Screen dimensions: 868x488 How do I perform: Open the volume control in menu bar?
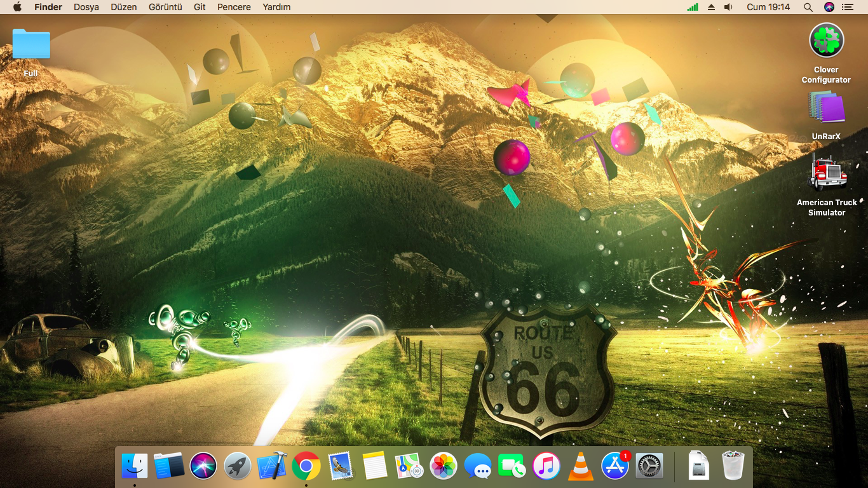coord(728,7)
